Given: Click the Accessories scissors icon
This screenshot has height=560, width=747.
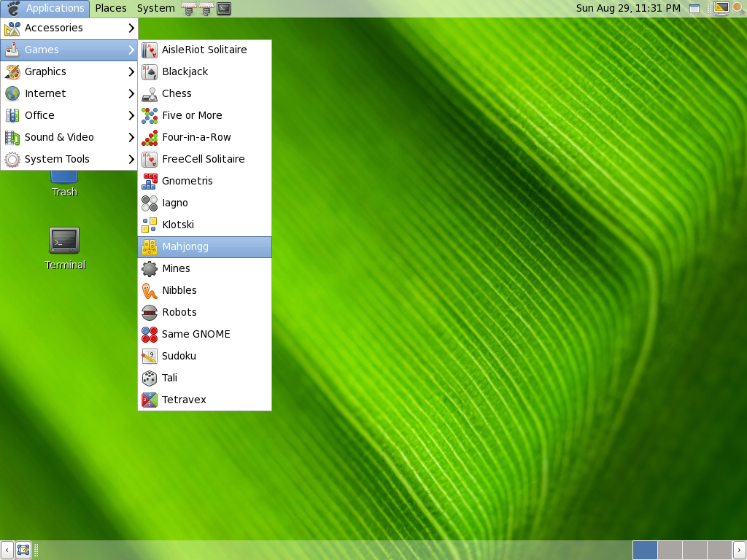Looking at the screenshot, I should coord(12,28).
